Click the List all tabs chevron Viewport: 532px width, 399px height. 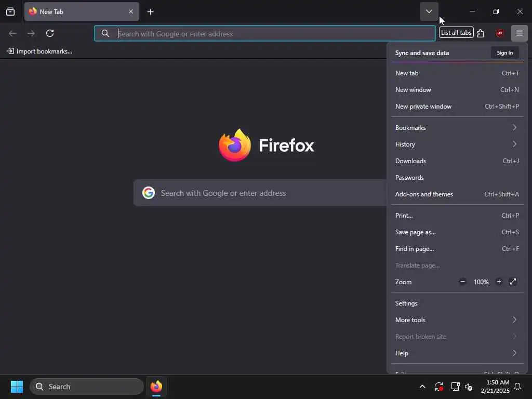coord(429,11)
